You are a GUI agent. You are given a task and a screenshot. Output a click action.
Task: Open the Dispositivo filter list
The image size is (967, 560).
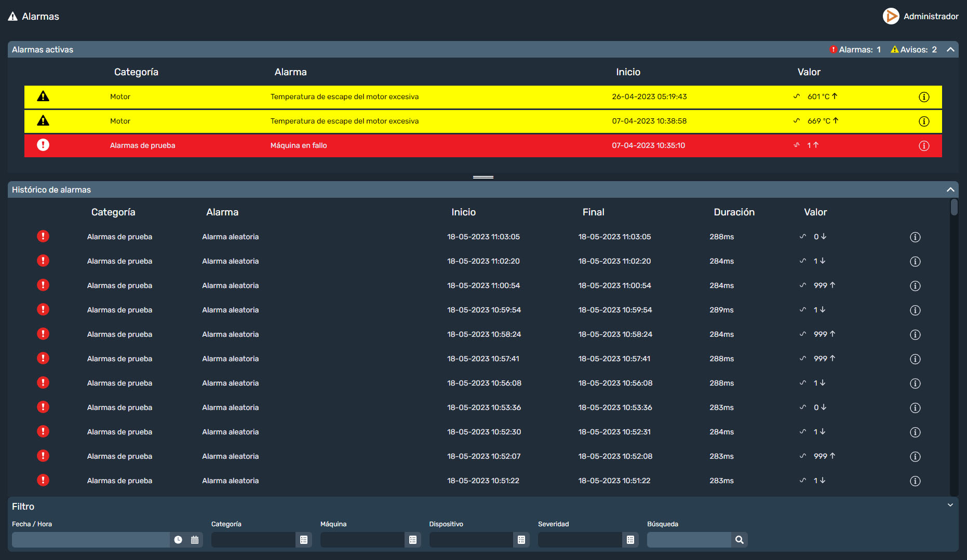(521, 540)
